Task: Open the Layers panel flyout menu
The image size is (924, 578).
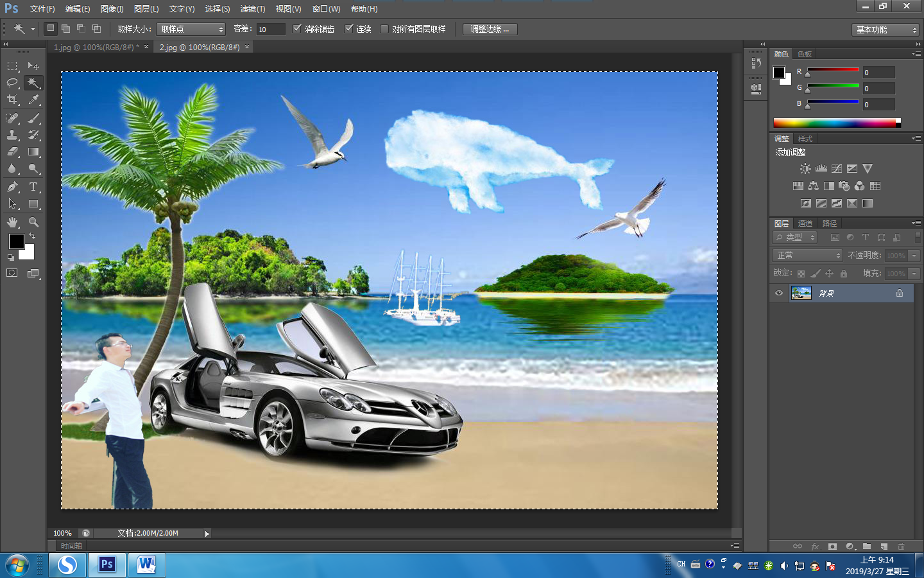Action: (916, 223)
